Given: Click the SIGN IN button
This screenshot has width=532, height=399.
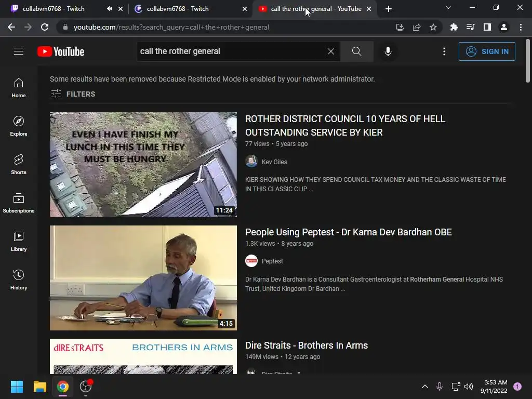Looking at the screenshot, I should (x=487, y=51).
